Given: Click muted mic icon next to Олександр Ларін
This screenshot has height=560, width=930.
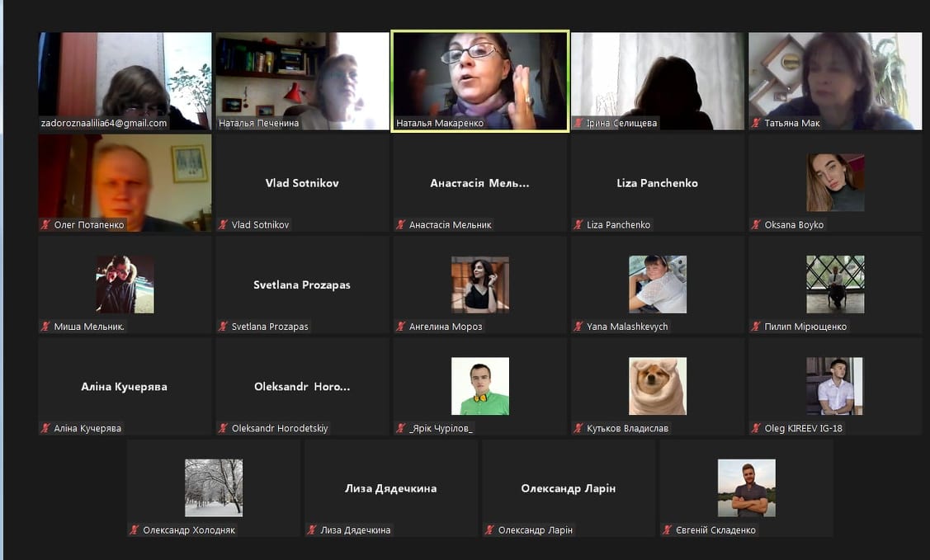Looking at the screenshot, I should 490,530.
